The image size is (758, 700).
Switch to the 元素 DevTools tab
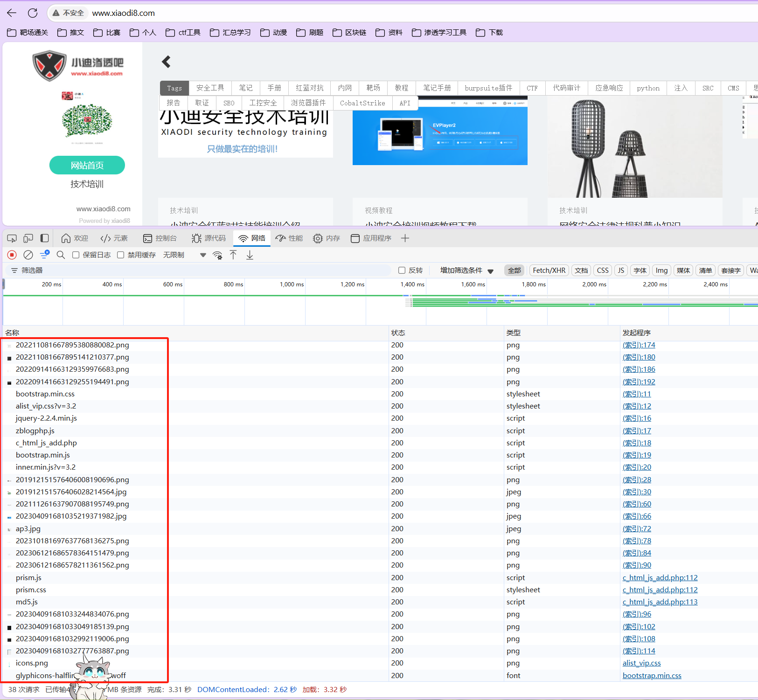point(114,238)
